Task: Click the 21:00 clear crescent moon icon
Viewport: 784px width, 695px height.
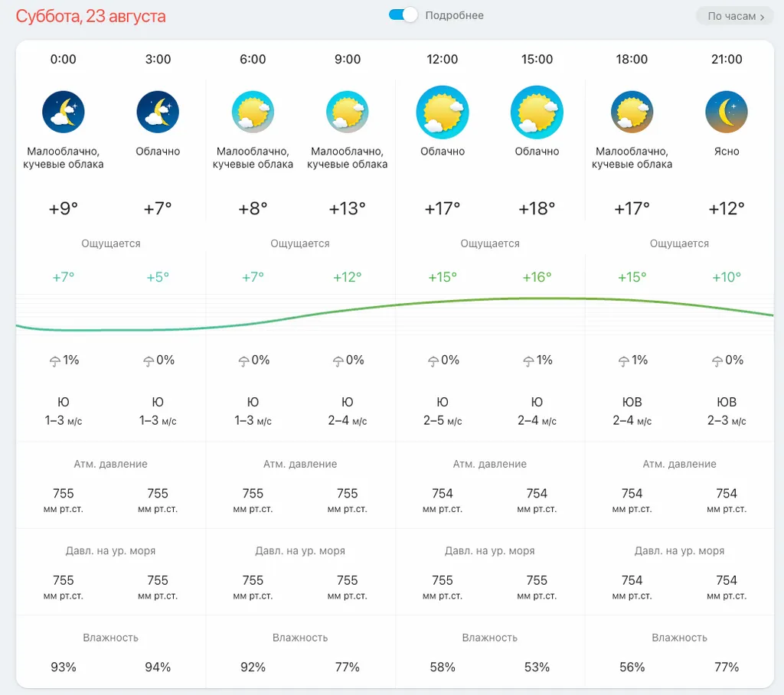Action: pyautogui.click(x=726, y=113)
